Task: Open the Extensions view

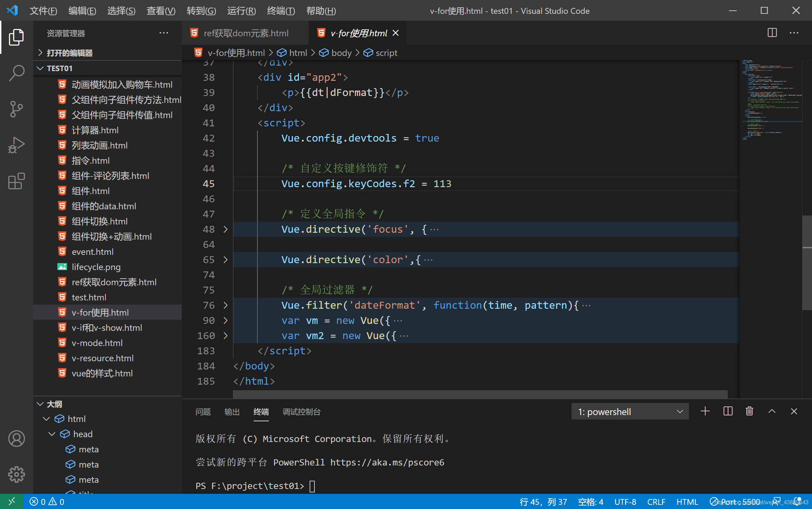Action: point(16,181)
